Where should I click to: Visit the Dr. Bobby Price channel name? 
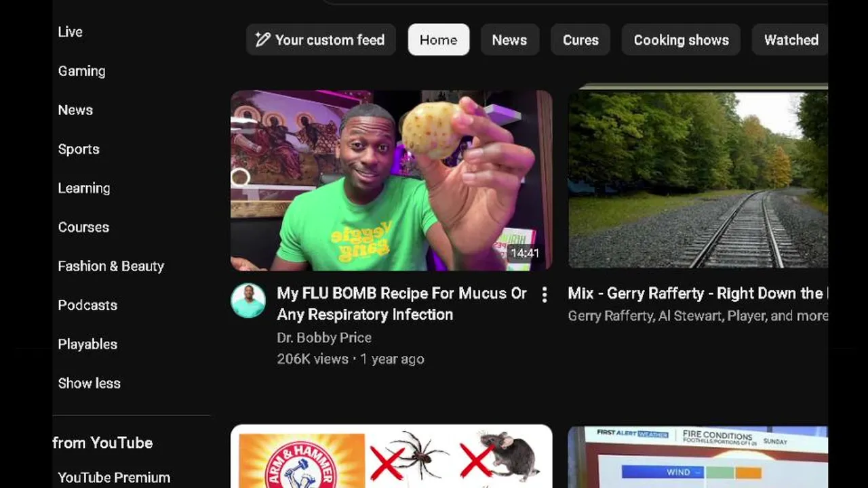(x=324, y=338)
